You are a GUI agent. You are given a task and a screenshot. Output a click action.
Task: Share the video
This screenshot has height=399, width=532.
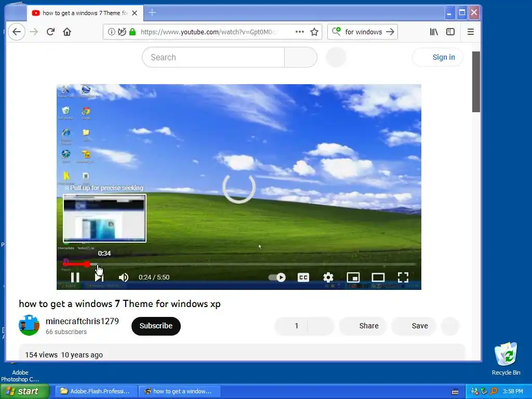coord(363,326)
